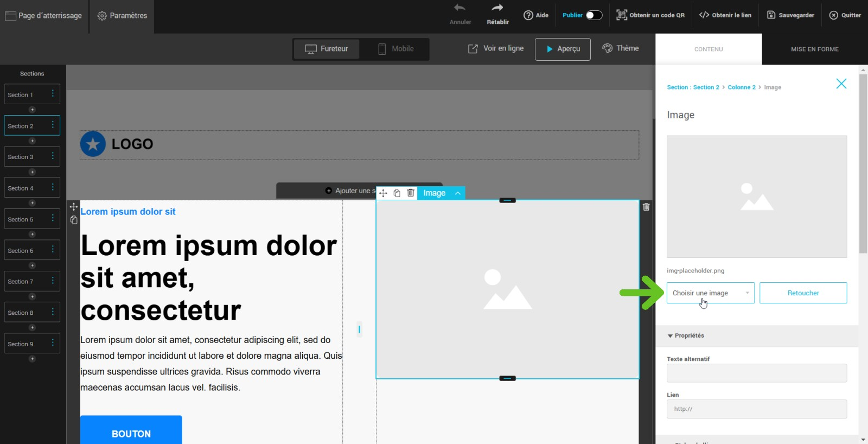Click the Retoucher button
Viewport: 868px width, 444px height.
tap(803, 293)
